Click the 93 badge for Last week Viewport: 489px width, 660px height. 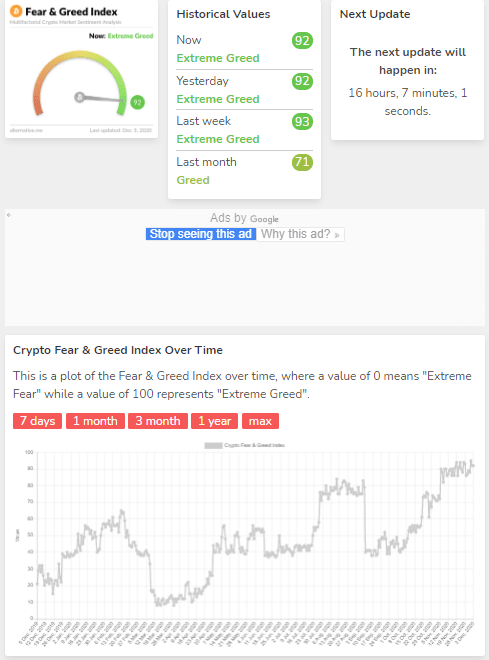pyautogui.click(x=302, y=122)
